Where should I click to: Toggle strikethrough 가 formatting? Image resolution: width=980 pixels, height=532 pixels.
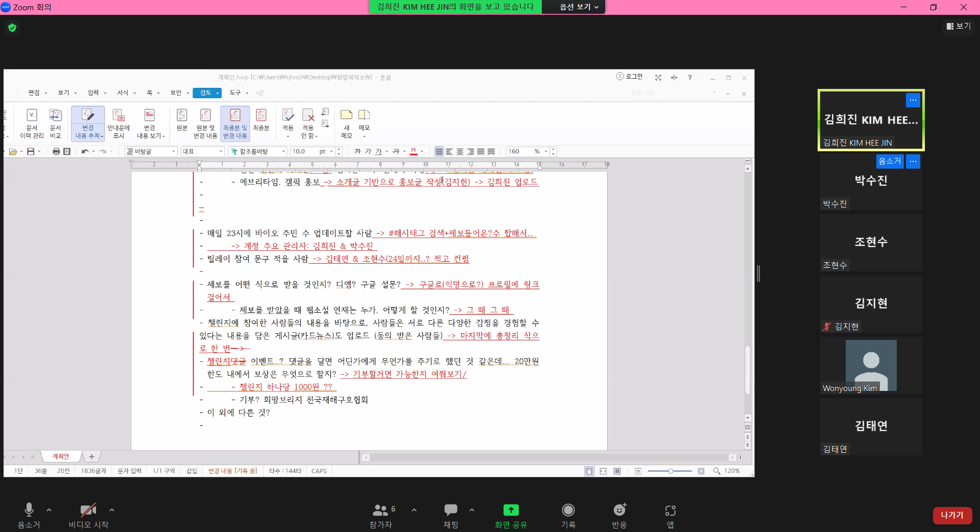click(x=396, y=151)
